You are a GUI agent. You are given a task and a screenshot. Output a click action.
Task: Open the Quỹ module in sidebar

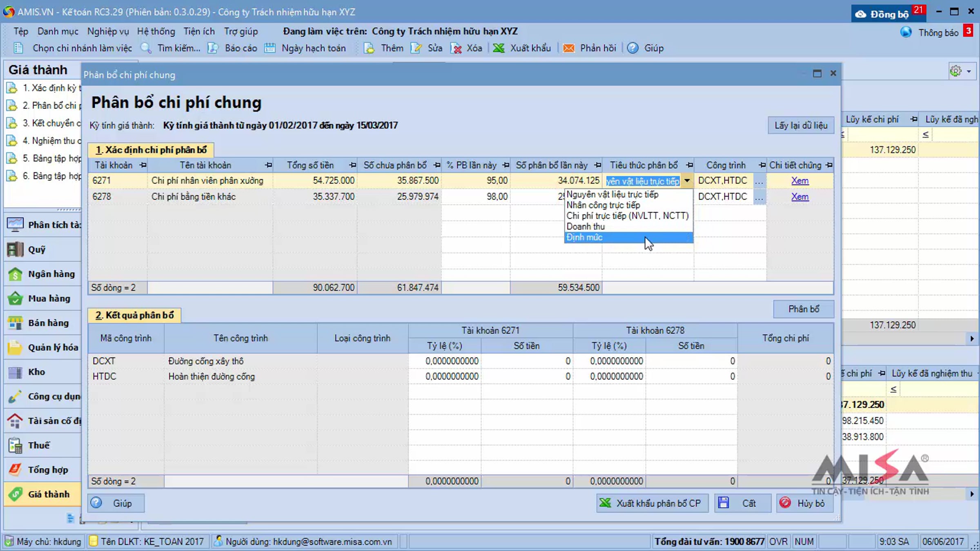click(43, 249)
